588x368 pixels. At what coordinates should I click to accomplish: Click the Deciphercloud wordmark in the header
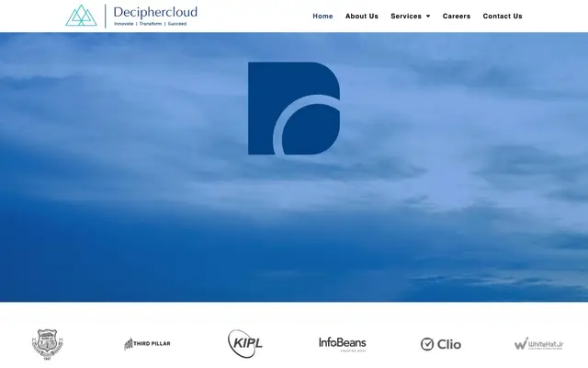click(155, 12)
